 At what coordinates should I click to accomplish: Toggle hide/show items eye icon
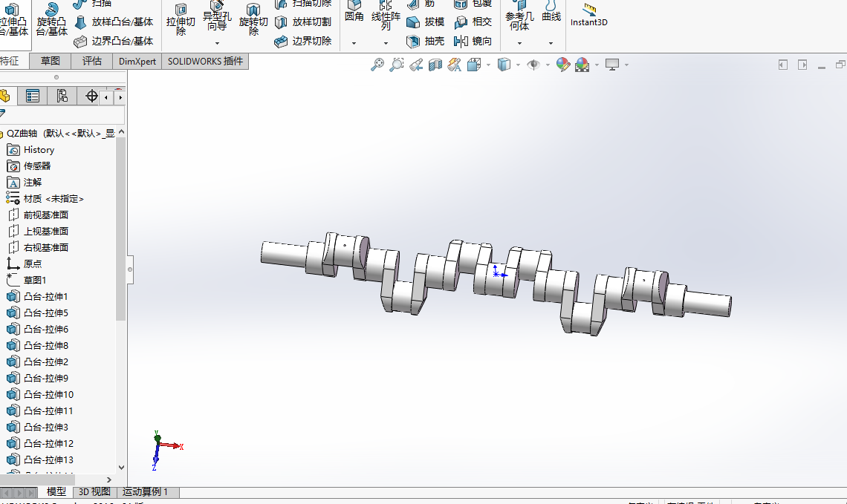pos(533,65)
